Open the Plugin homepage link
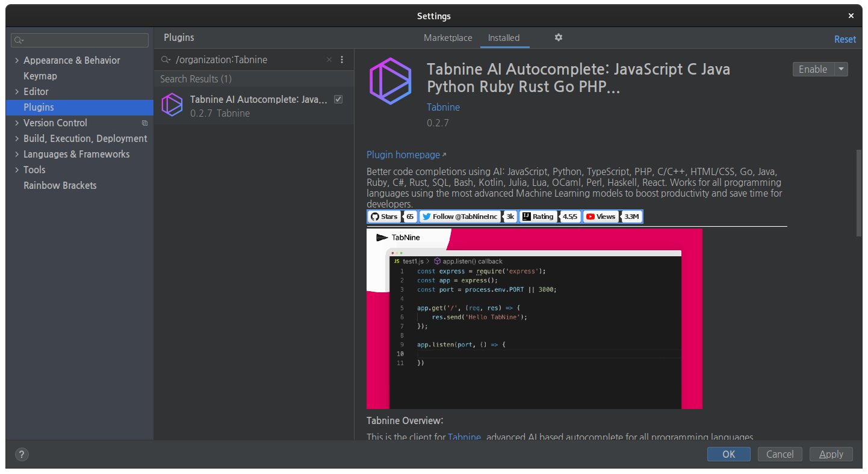Viewport: 868px width, 474px height. (x=406, y=155)
